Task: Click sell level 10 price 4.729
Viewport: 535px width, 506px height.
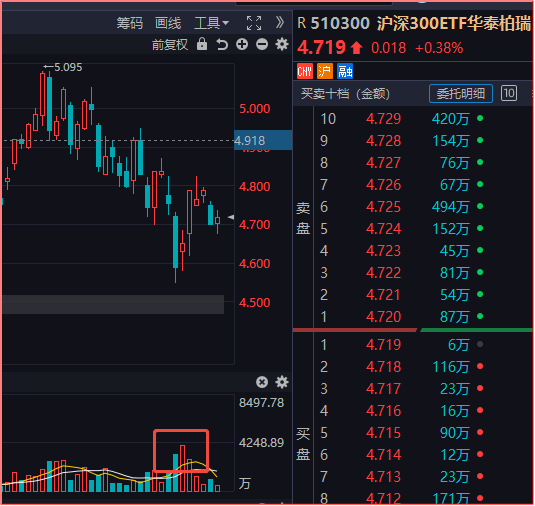Action: click(383, 119)
